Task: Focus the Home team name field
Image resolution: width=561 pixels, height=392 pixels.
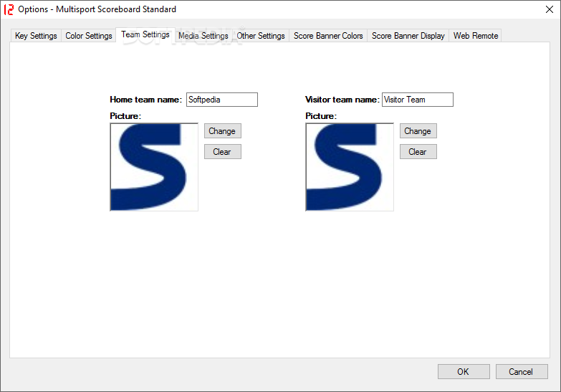Action: [x=222, y=100]
